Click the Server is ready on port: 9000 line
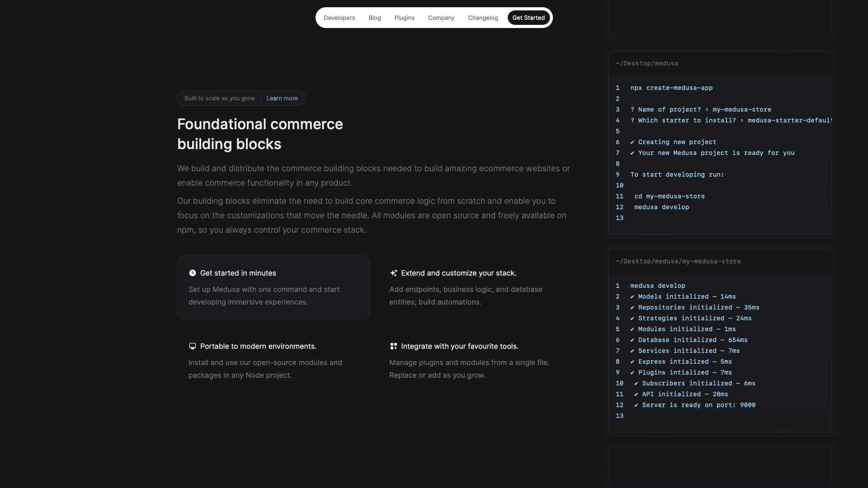 coord(695,405)
